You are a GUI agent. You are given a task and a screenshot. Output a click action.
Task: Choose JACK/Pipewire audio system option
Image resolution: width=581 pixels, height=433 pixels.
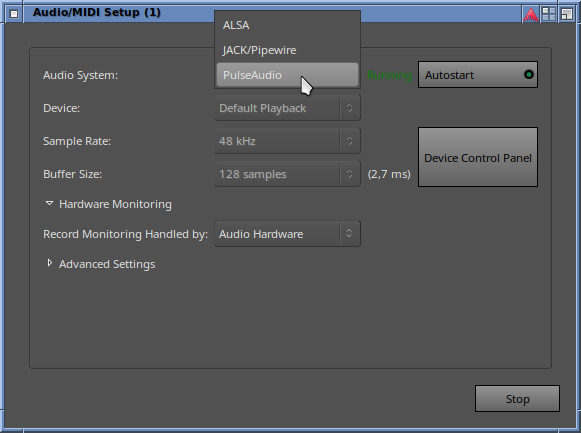(x=287, y=50)
